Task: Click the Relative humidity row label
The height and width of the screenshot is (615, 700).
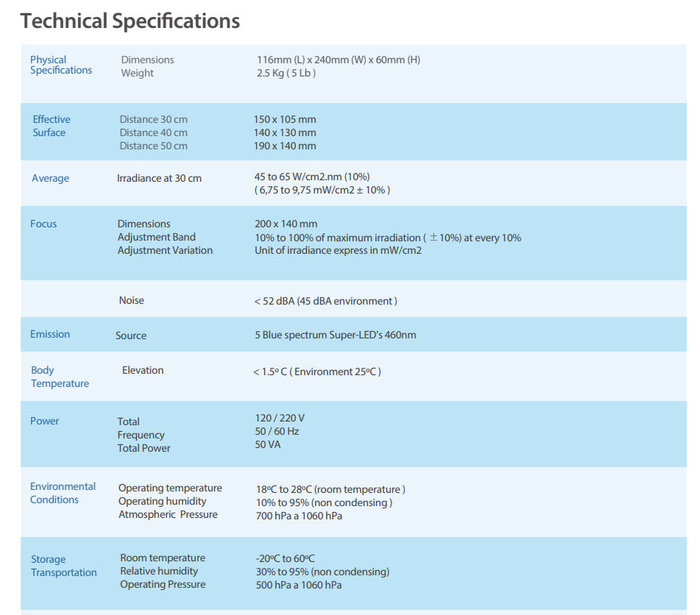Action: (159, 571)
